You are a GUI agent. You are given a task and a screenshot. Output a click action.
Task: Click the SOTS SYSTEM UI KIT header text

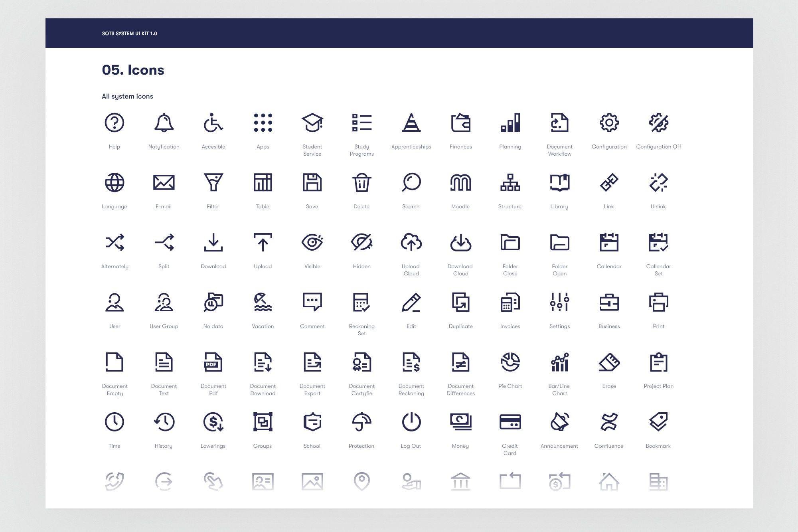(x=129, y=34)
